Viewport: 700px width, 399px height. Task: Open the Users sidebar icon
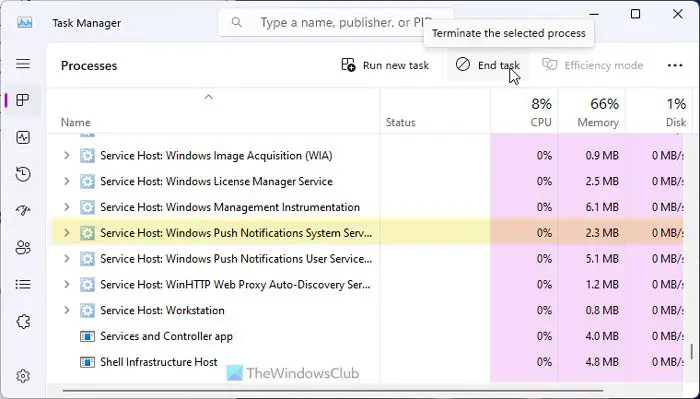23,247
